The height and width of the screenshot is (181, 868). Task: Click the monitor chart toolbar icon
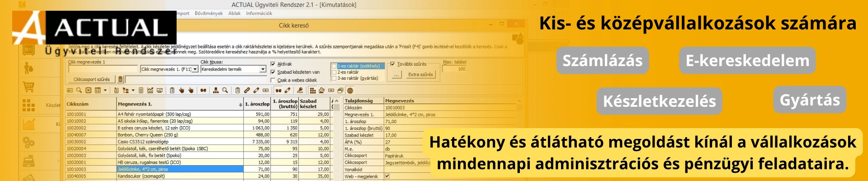coord(160,90)
